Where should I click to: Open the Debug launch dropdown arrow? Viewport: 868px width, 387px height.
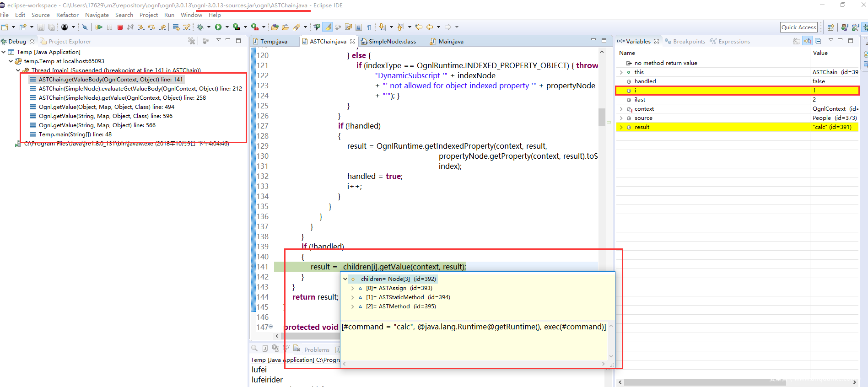tap(209, 27)
